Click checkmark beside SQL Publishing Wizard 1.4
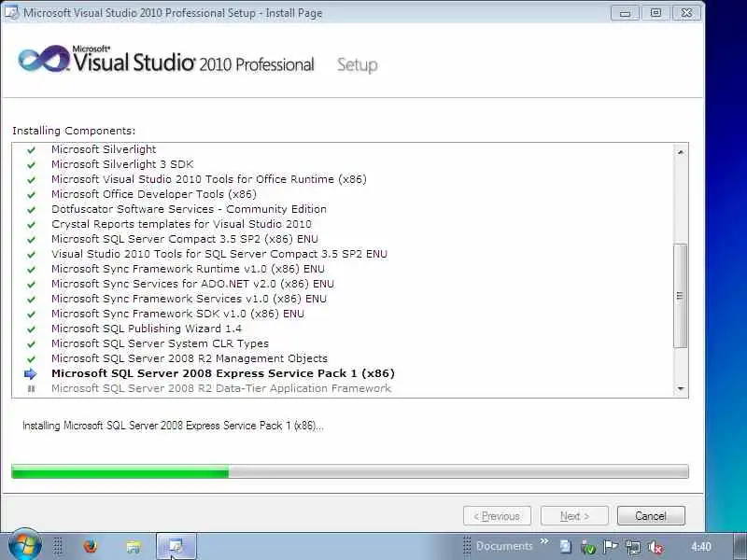747x560 pixels. pyautogui.click(x=32, y=329)
